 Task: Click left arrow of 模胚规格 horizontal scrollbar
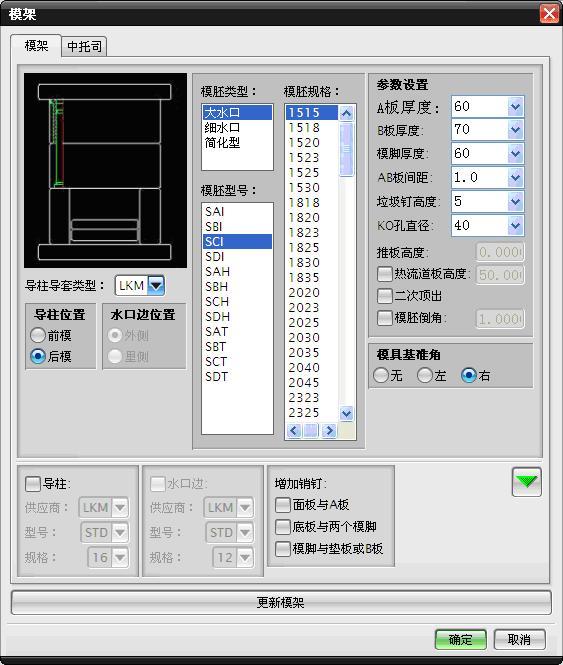click(294, 430)
